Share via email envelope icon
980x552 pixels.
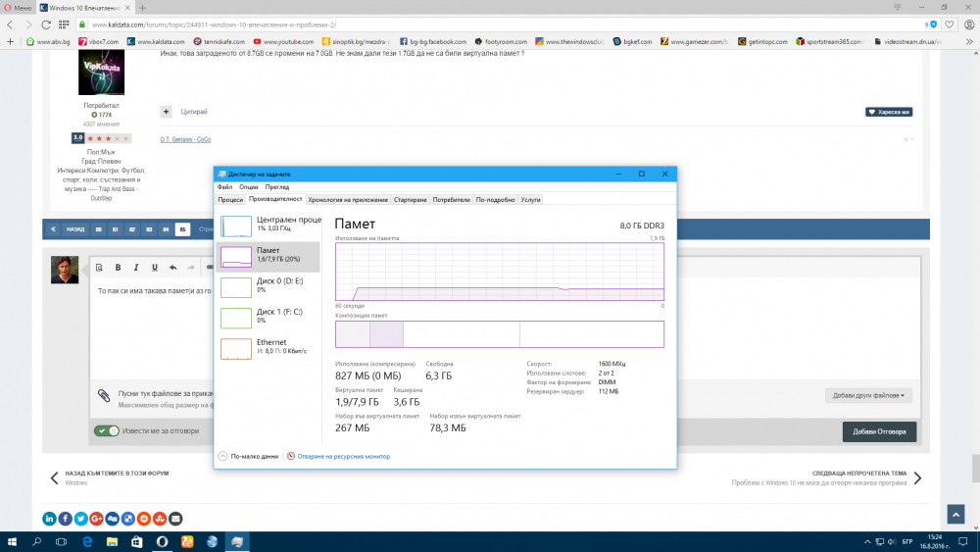point(175,519)
